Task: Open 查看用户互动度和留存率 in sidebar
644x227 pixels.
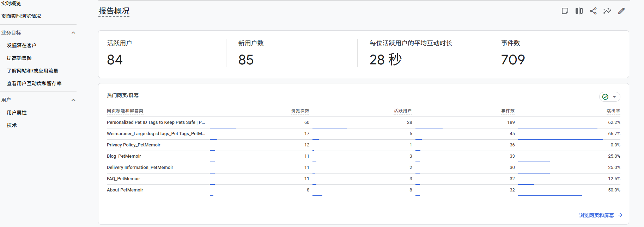Action: 34,83
